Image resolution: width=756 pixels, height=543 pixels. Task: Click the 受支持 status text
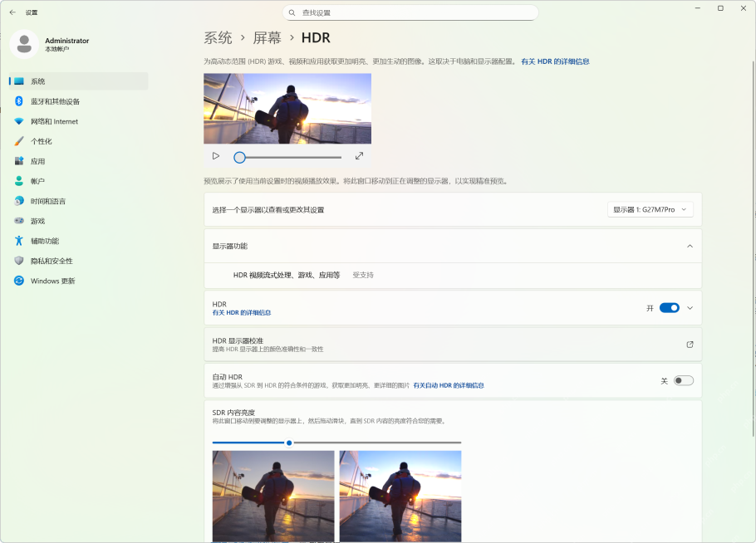pos(362,275)
